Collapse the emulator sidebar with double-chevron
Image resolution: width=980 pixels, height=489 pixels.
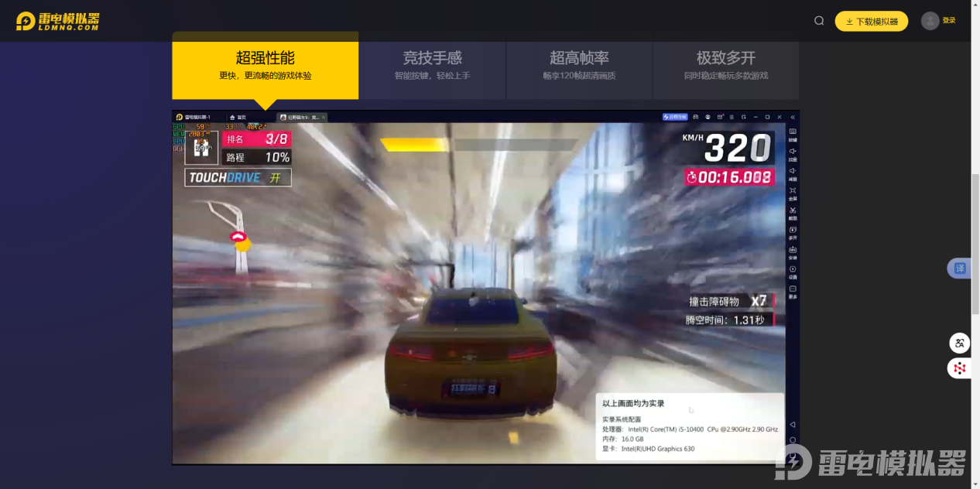(x=793, y=117)
